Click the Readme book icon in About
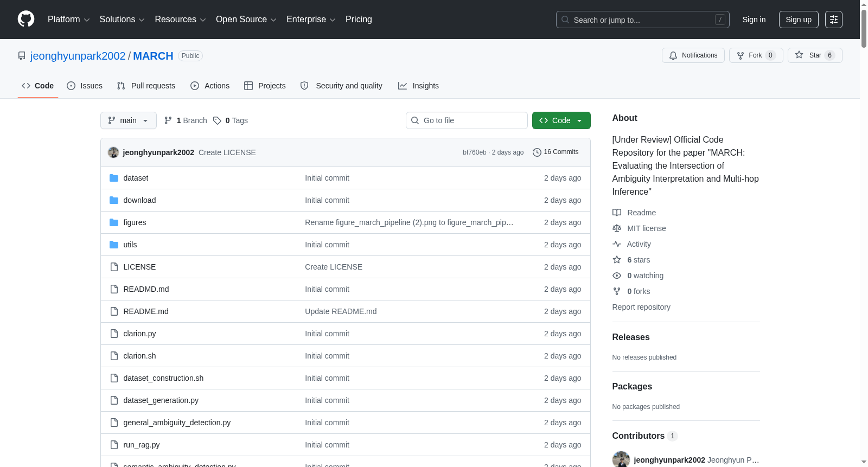 pos(617,213)
